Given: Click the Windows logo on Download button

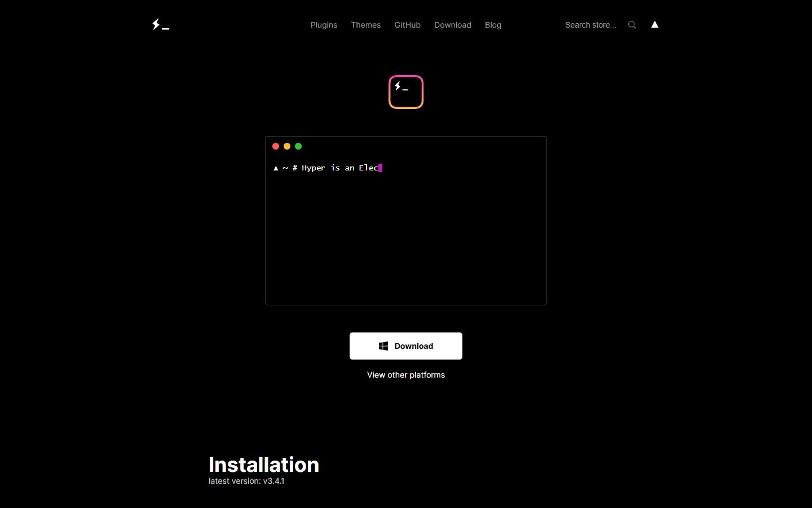Looking at the screenshot, I should pyautogui.click(x=383, y=346).
